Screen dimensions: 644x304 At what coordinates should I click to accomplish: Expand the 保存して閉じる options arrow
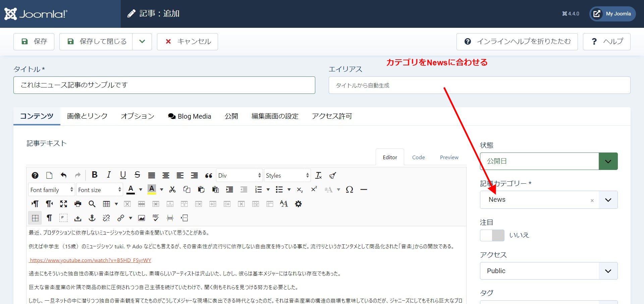pyautogui.click(x=142, y=42)
